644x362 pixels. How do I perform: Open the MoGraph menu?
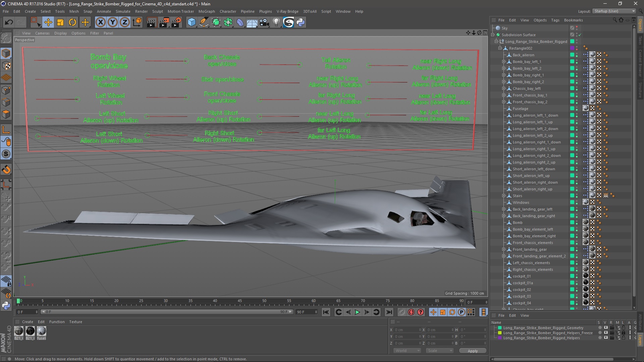coord(207,11)
